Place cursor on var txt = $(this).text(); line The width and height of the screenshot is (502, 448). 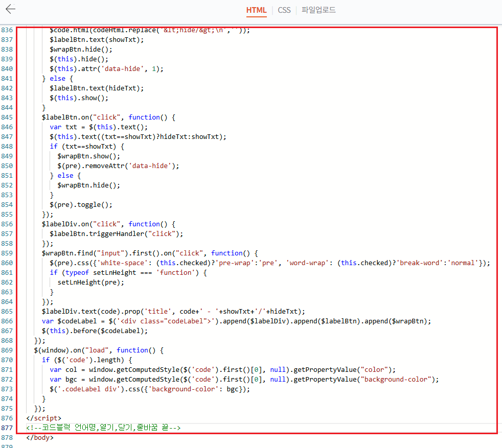[99, 127]
